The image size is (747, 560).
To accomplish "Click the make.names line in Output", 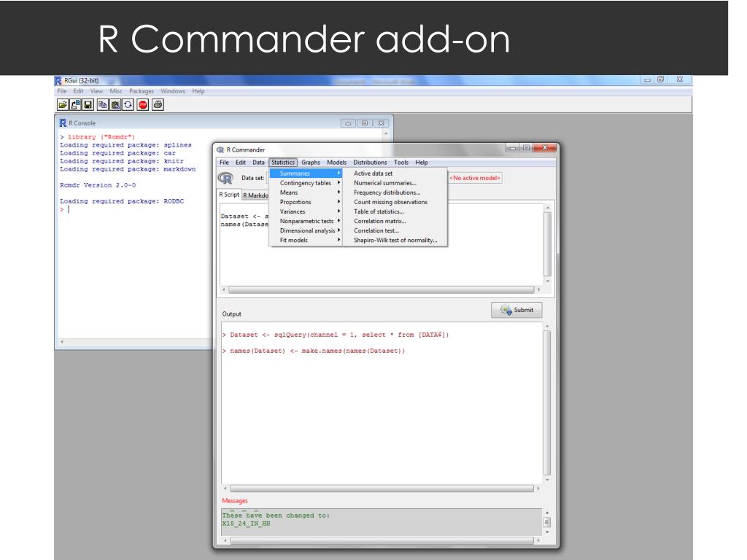I will (314, 351).
